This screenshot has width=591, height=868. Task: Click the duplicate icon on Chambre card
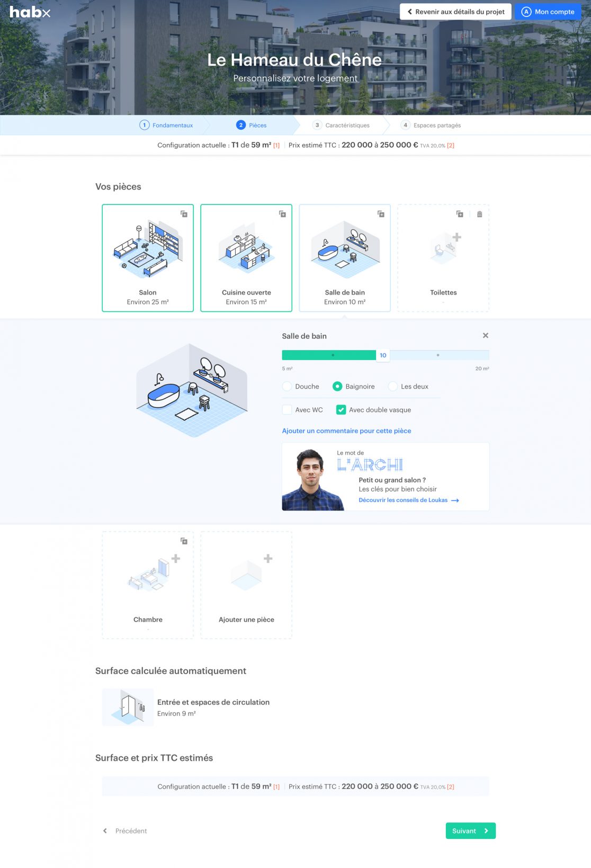[184, 541]
